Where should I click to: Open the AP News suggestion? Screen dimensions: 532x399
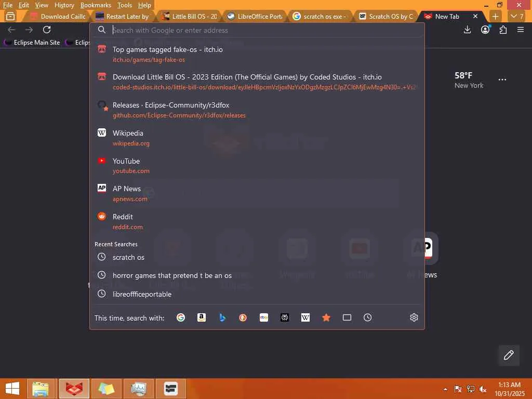click(257, 193)
